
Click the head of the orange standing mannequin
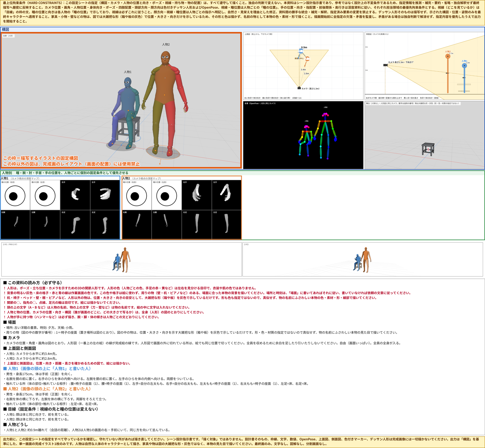click(x=166, y=58)
